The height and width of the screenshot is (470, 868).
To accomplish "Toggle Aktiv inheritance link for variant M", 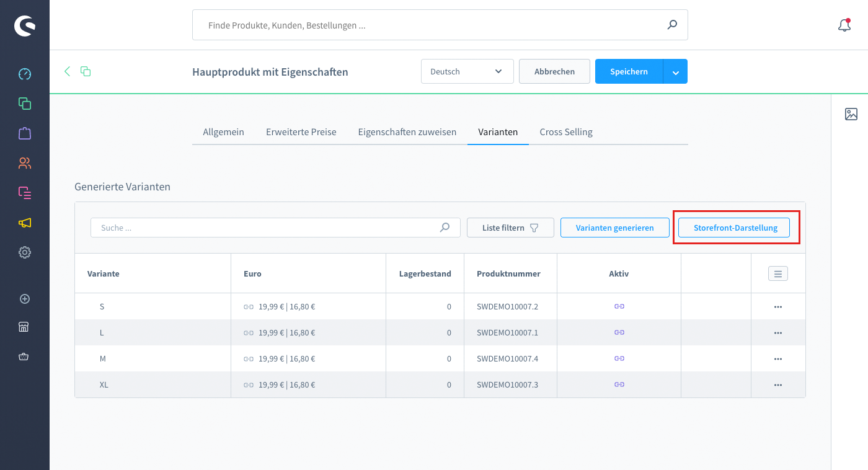I will tap(619, 358).
